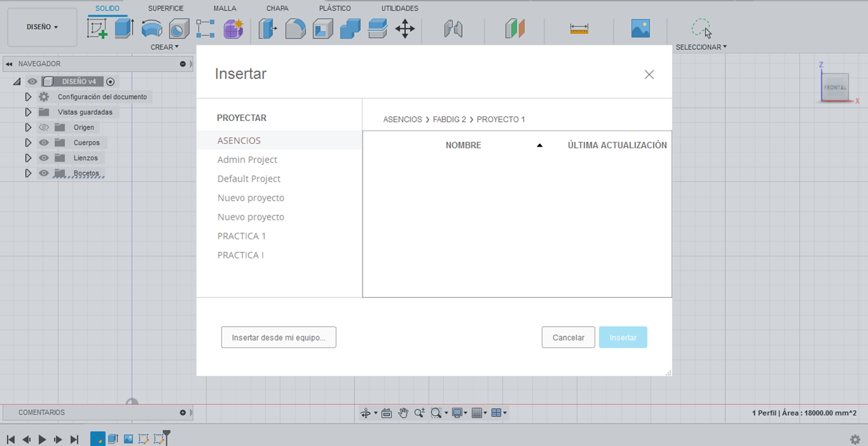This screenshot has width=868, height=446.
Task: Play the timeline
Action: (42, 439)
